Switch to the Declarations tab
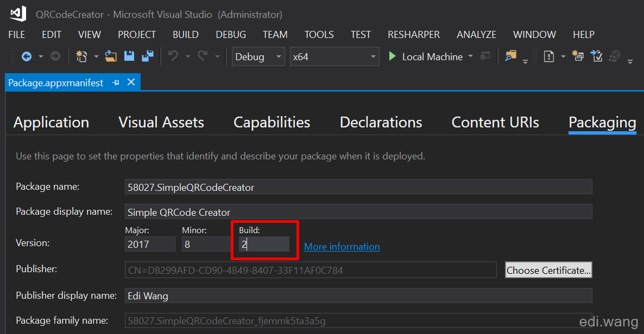This screenshot has width=644, height=334. 381,123
